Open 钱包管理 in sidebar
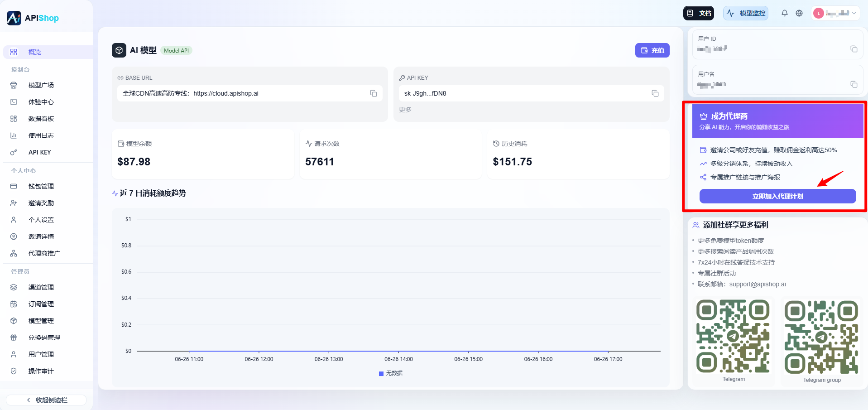Screen dimensions: 868x410 point(48,186)
